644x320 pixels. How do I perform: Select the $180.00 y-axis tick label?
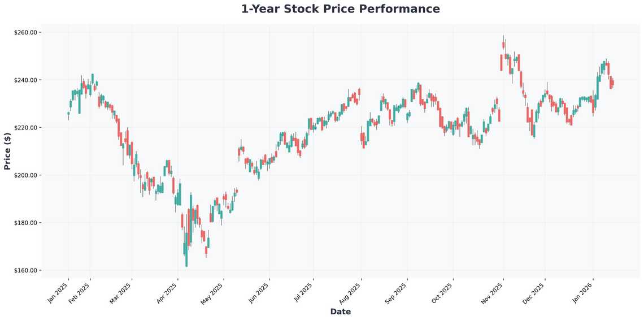25,223
